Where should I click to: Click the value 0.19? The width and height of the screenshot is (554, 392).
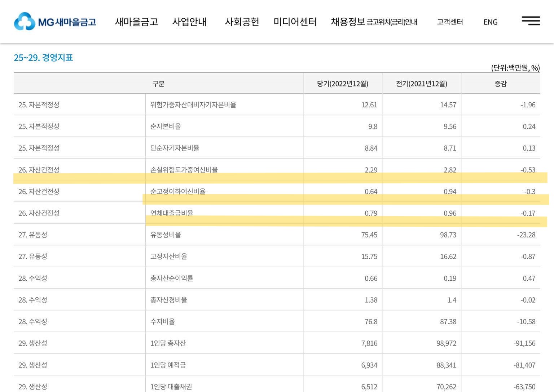click(x=450, y=278)
